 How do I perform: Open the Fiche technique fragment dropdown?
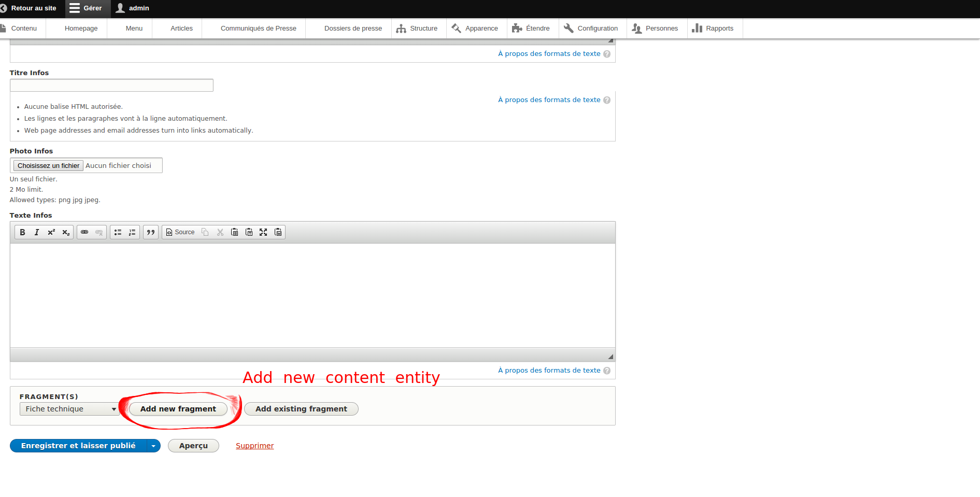[69, 409]
